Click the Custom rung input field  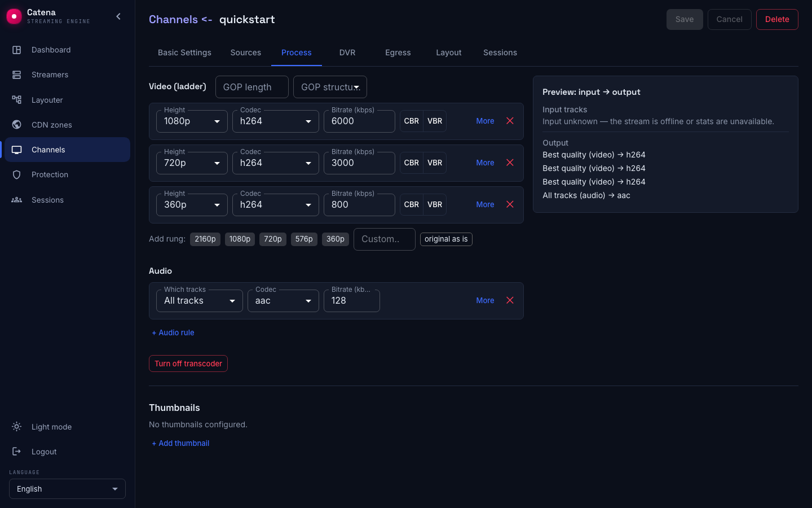[x=385, y=239]
